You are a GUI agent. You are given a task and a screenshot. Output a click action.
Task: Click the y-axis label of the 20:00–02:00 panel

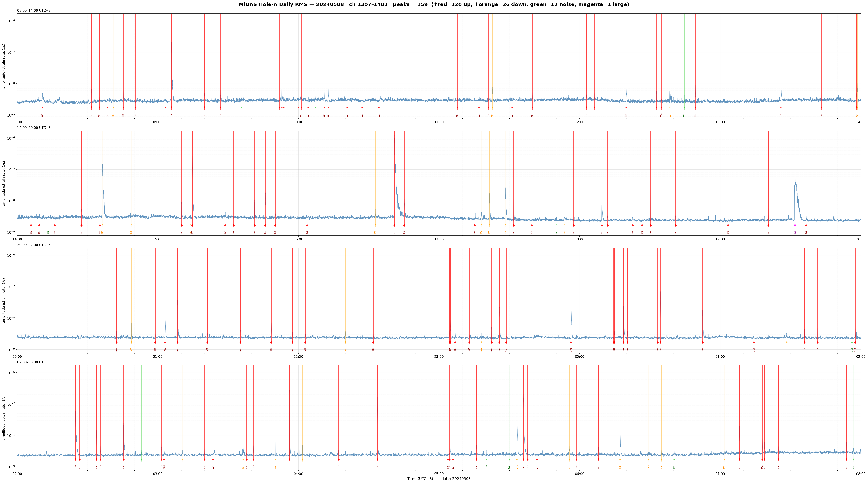4,300
